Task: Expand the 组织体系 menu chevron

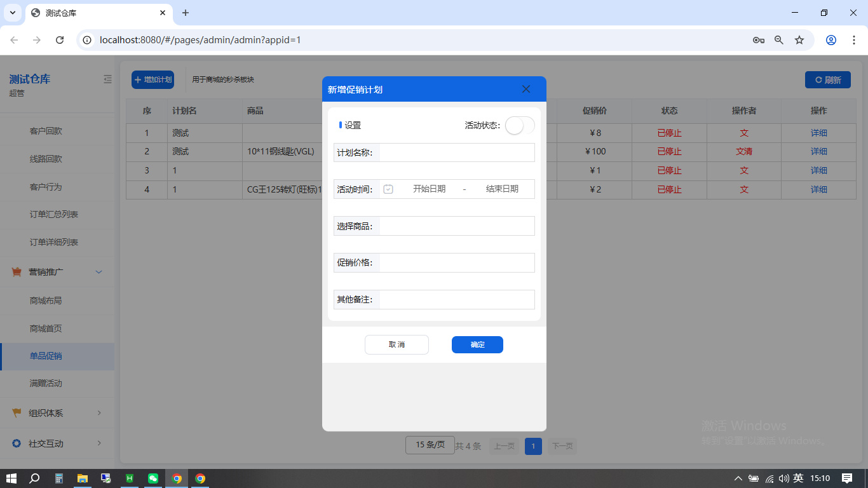Action: 98,413
